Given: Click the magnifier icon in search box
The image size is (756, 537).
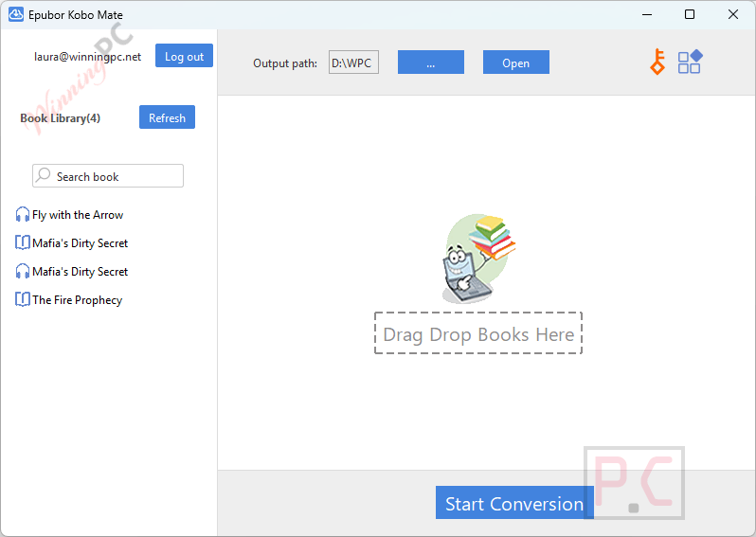Looking at the screenshot, I should [x=44, y=174].
